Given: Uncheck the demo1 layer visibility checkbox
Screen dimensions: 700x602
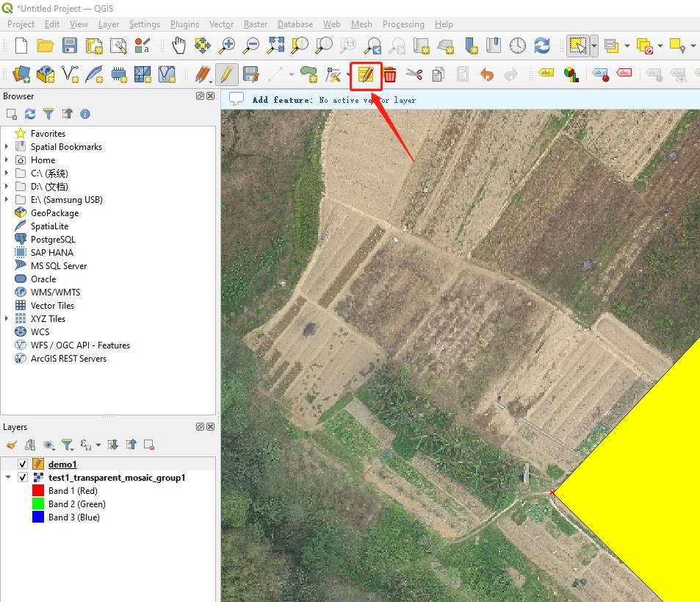Looking at the screenshot, I should coord(23,465).
